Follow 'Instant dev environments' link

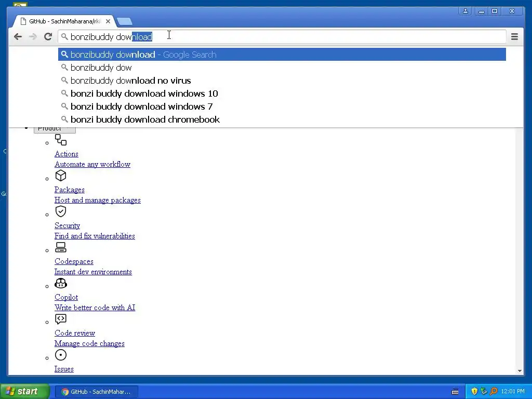click(93, 272)
